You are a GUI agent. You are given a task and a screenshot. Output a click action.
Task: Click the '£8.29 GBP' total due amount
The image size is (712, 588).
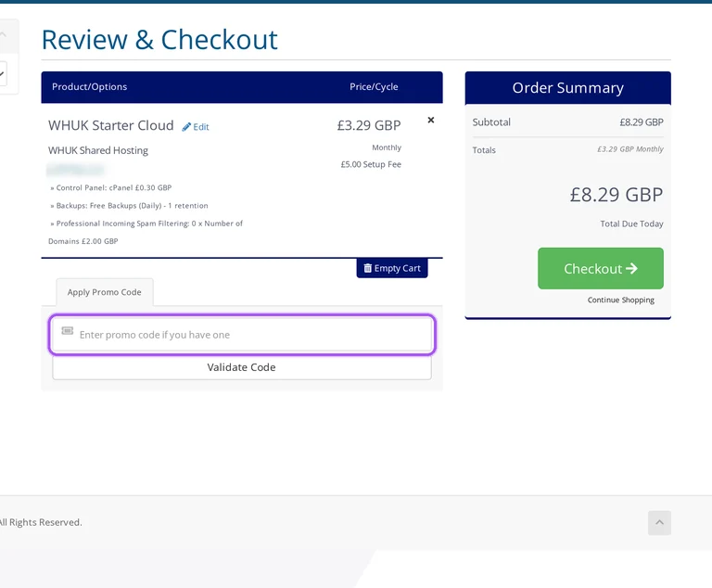617,195
